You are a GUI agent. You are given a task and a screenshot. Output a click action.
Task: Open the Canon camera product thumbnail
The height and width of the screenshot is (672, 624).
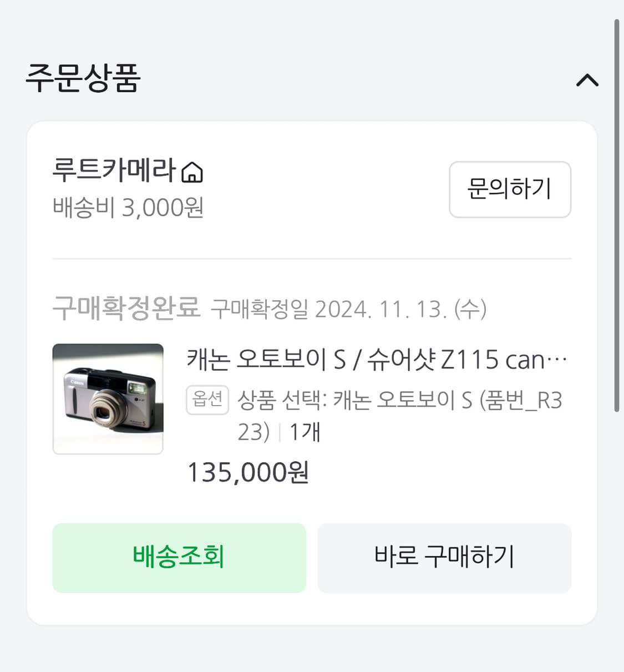point(108,398)
